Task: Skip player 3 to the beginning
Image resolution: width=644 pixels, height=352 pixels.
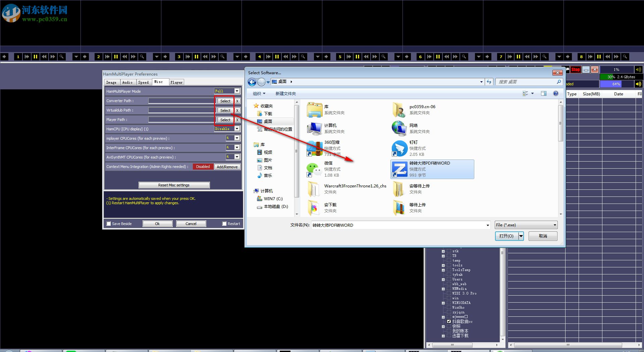Action: pos(188,57)
